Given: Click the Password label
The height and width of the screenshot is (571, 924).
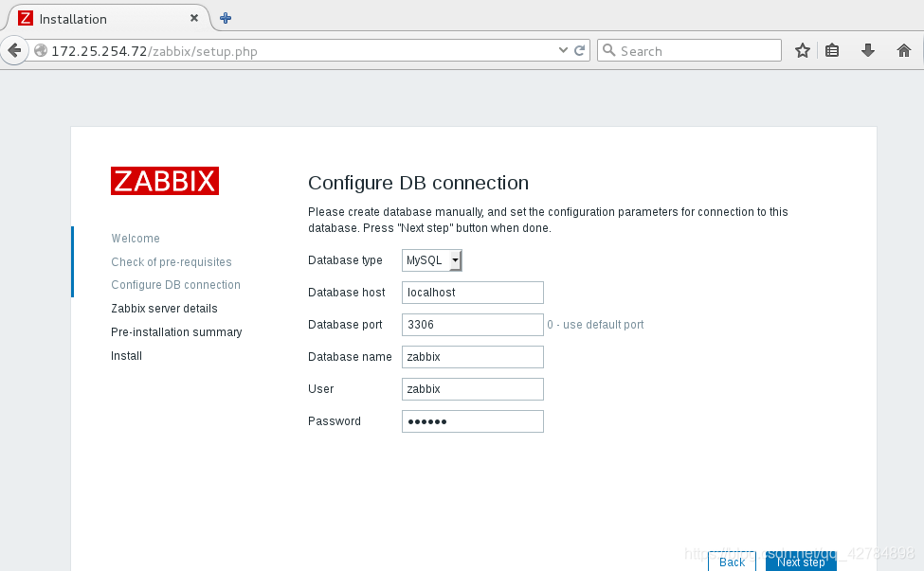Looking at the screenshot, I should click(335, 421).
